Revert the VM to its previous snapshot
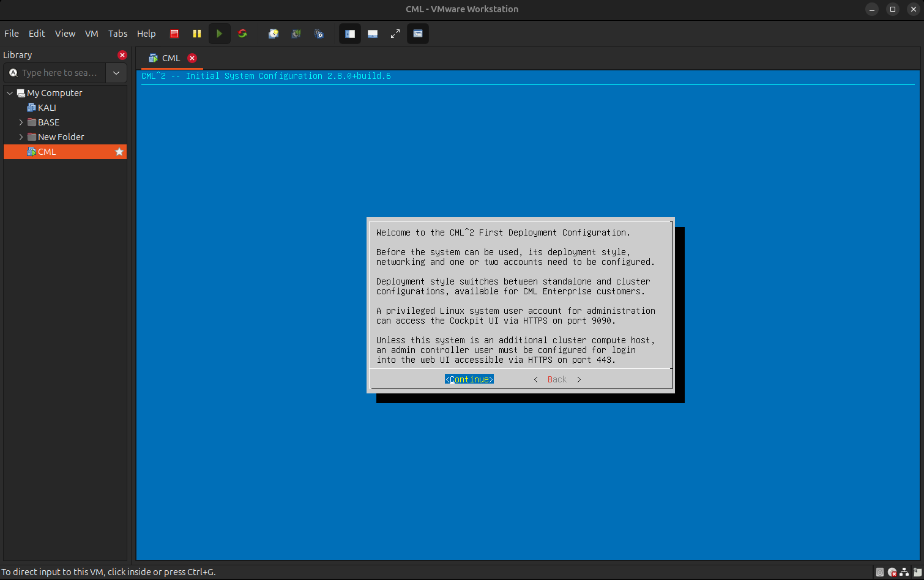Image resolution: width=924 pixels, height=580 pixels. 296,34
